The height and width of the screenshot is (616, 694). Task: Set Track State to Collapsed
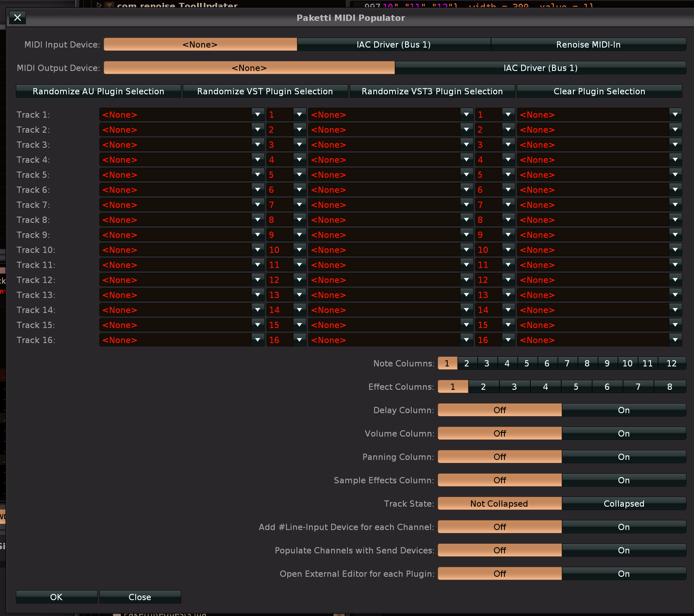[x=623, y=504]
